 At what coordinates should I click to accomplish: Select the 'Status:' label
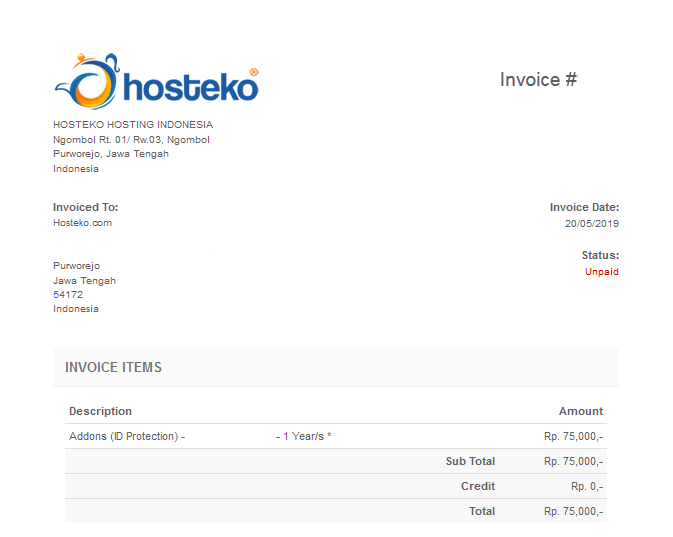click(x=600, y=255)
